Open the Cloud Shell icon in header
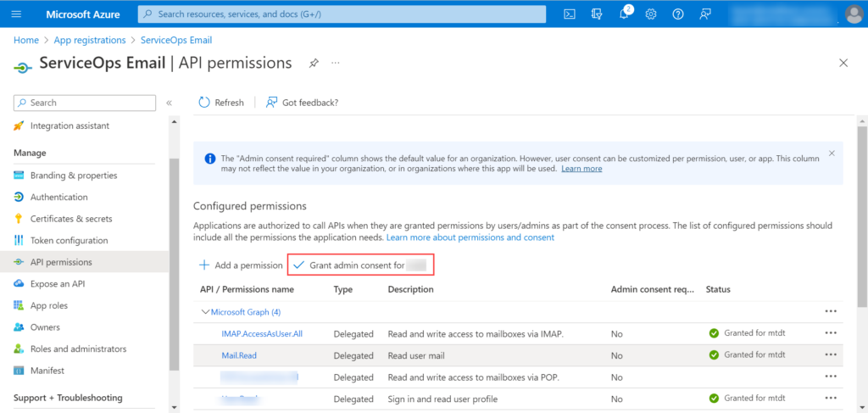Viewport: 868px width, 413px height. (x=570, y=14)
